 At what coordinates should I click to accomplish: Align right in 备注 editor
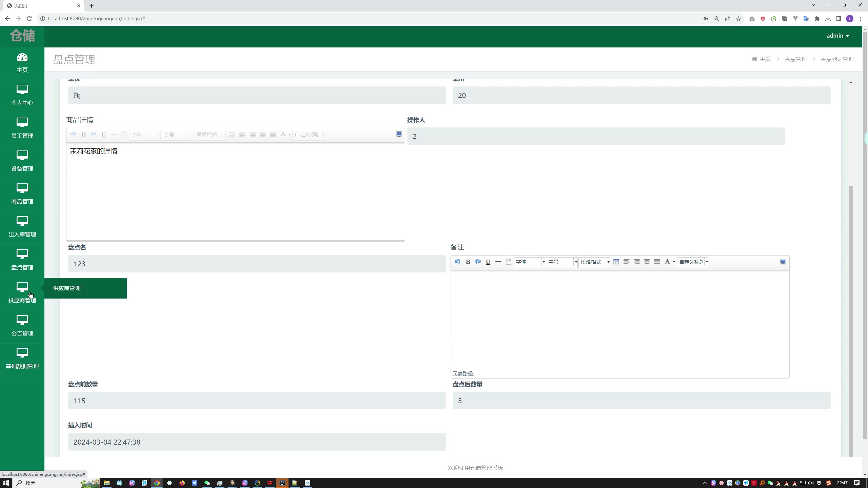(636, 262)
